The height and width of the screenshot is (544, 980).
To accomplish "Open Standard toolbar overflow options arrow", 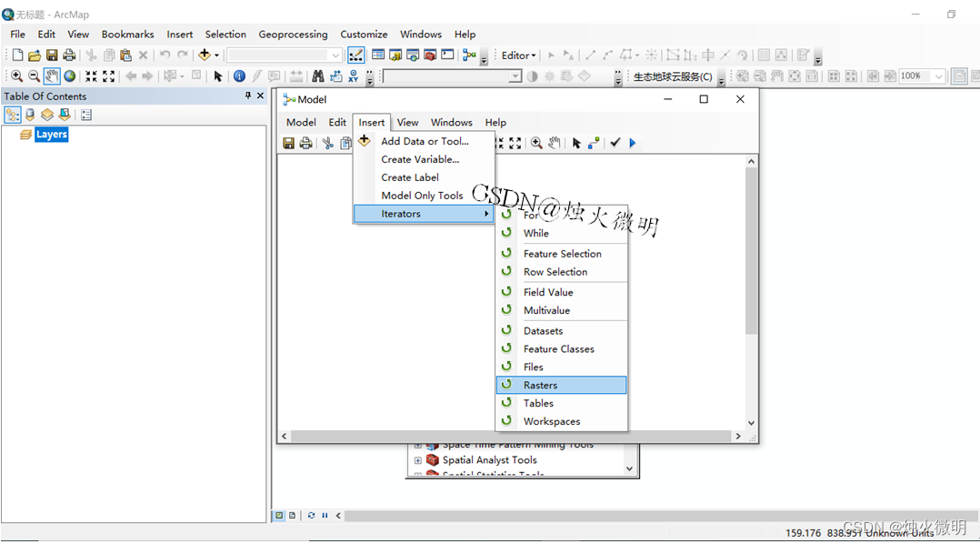I will tap(484, 60).
